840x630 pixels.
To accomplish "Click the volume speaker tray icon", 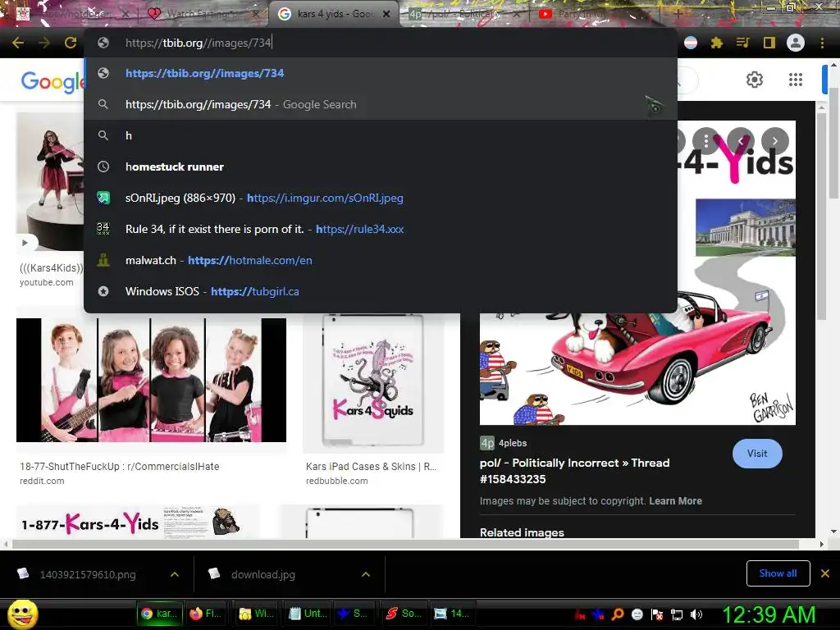I will [x=696, y=614].
